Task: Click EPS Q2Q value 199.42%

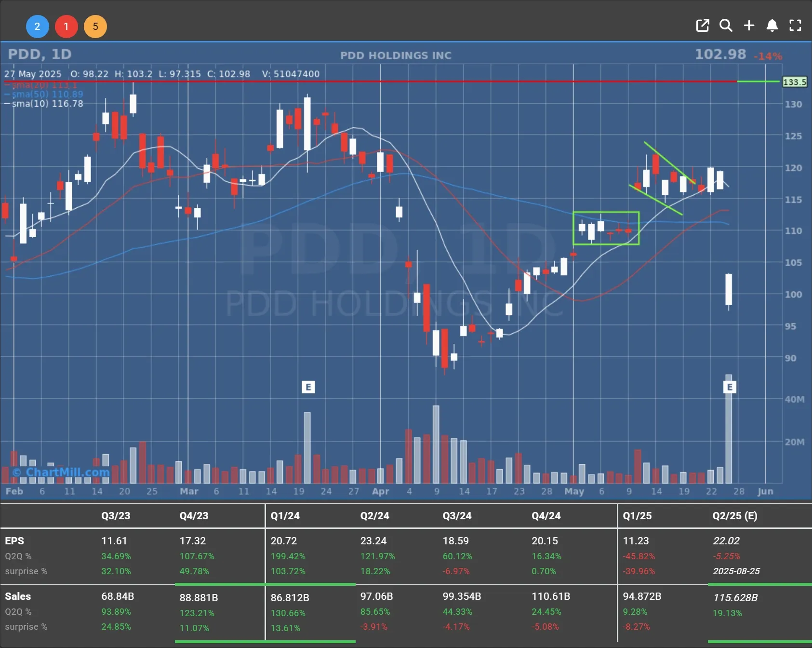Action: click(288, 556)
